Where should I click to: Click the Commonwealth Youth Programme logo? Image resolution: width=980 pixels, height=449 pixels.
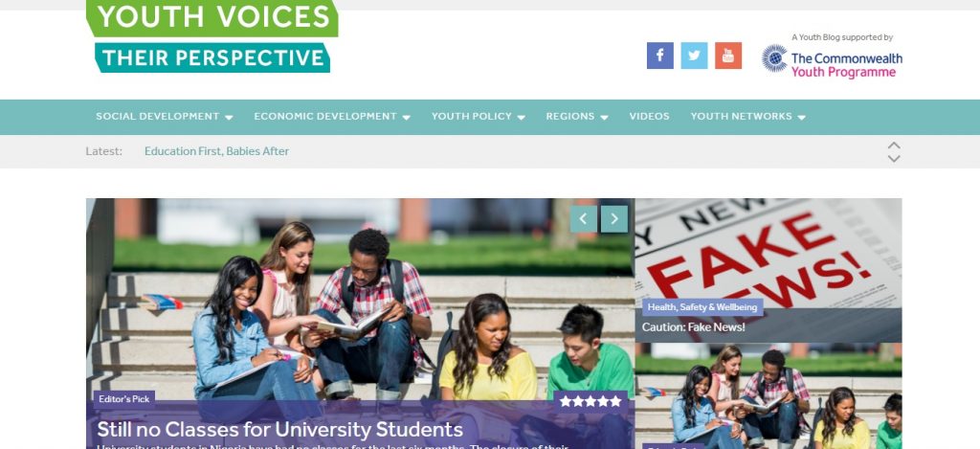tap(832, 62)
